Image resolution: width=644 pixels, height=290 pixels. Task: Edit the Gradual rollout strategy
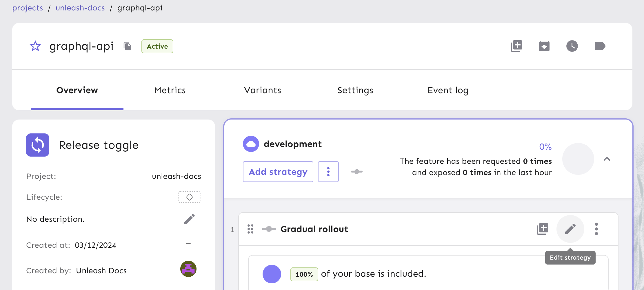[x=570, y=229]
